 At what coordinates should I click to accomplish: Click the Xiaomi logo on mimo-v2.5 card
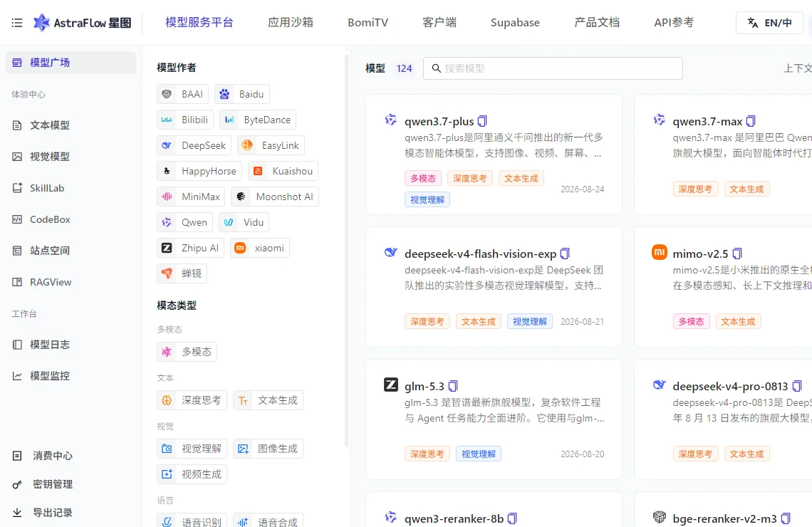point(660,252)
